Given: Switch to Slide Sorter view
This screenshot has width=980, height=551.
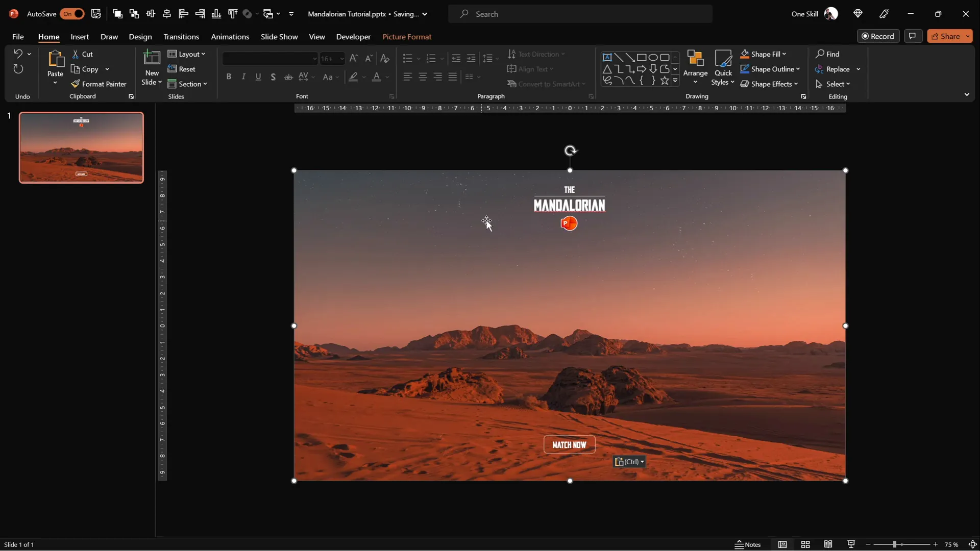Looking at the screenshot, I should click(805, 545).
